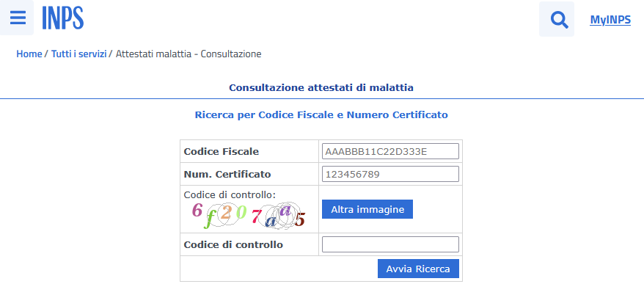Click the purple 6 starting the captcha
The width and height of the screenshot is (644, 295).
point(197,210)
